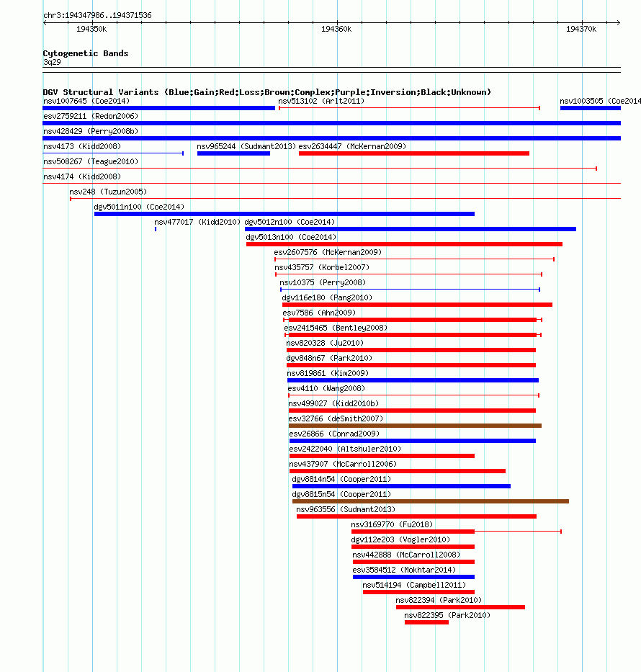
Task: Open the esv2759211 (Redon2006) variant label
Action: pos(91,116)
